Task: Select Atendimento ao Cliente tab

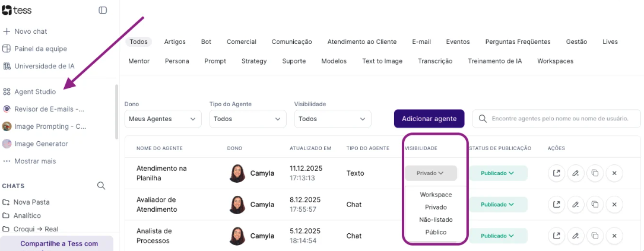Action: point(362,42)
